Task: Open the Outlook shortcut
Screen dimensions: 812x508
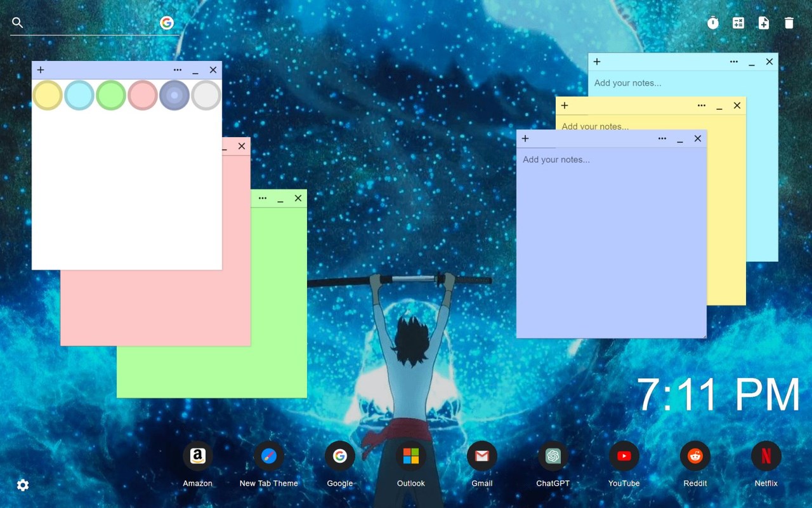Action: (x=411, y=456)
